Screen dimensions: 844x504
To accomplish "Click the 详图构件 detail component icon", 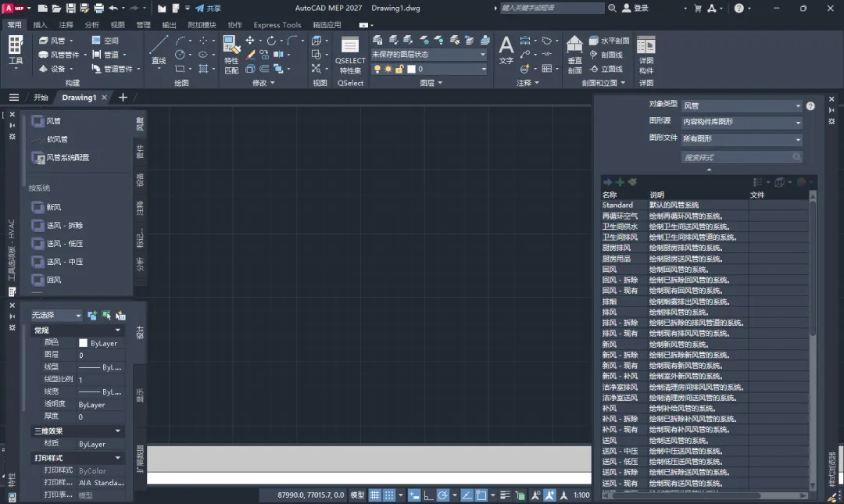I will tap(646, 55).
